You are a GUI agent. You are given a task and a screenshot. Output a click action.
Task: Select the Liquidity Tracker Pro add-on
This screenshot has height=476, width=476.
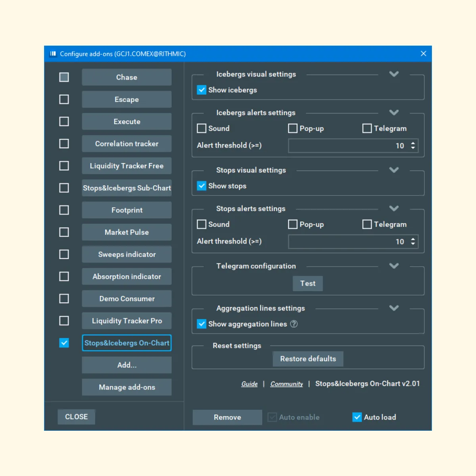click(127, 321)
